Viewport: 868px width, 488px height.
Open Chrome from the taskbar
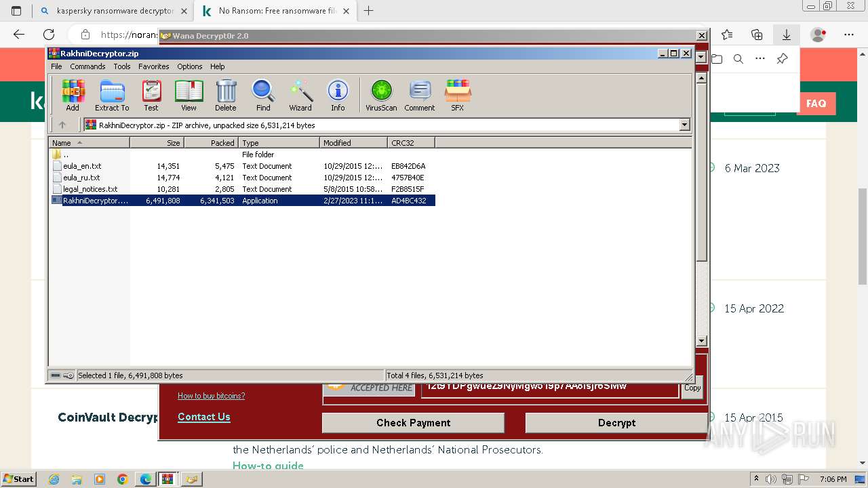122,479
